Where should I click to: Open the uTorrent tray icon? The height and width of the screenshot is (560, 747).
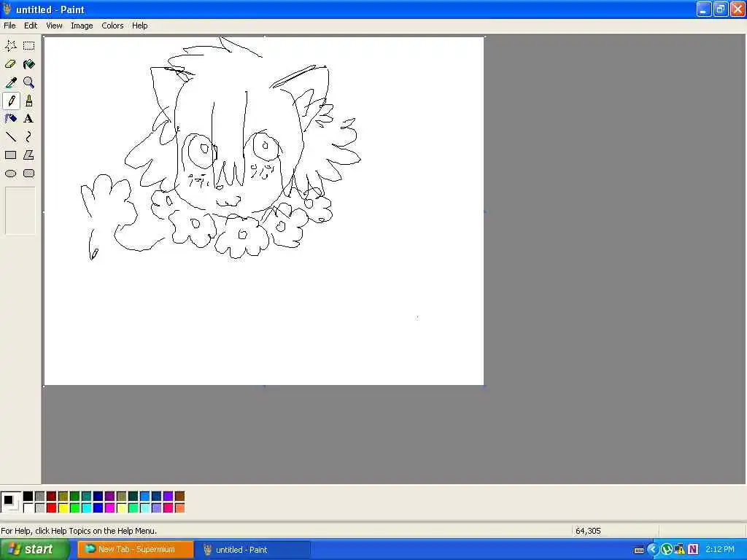click(666, 550)
